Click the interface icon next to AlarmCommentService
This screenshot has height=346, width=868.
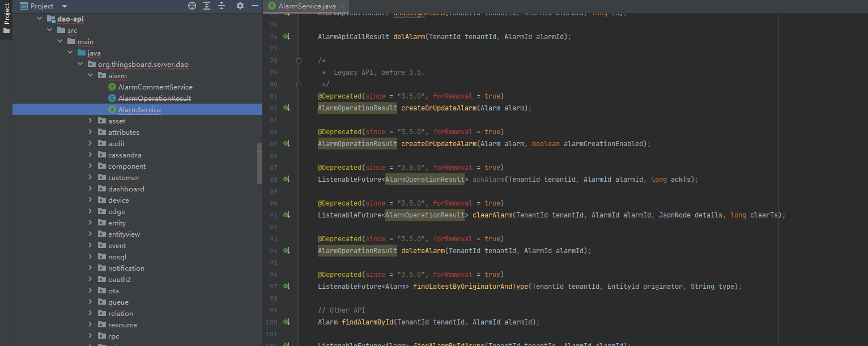pos(112,87)
